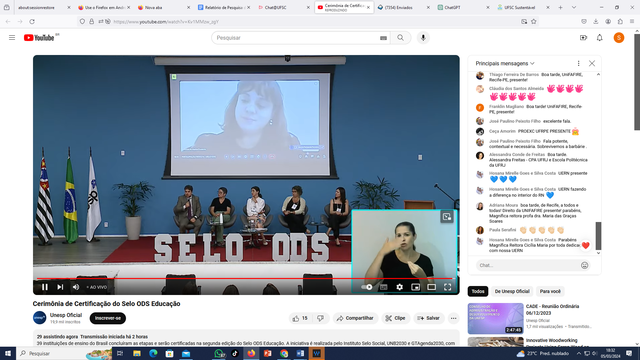
Task: Open live chat options menu
Action: (x=578, y=63)
